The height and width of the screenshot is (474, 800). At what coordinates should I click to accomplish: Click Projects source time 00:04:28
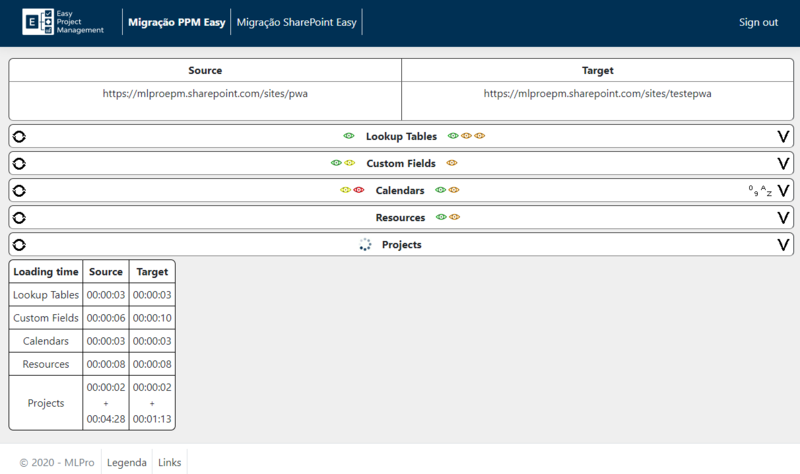106,419
